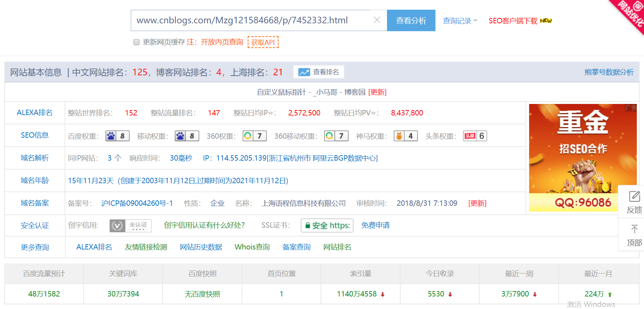Click the green up arrow beside 224万
Viewport: 644px width, 309px height.
coord(610,294)
